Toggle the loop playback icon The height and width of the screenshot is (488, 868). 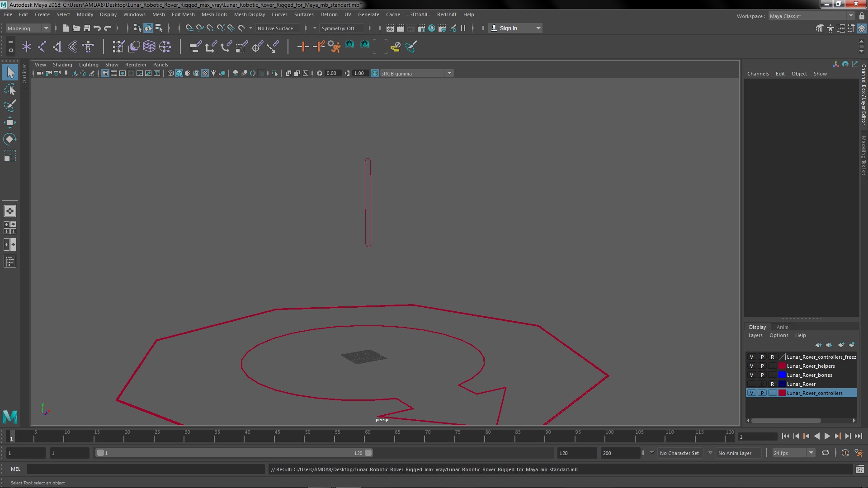[x=826, y=453]
